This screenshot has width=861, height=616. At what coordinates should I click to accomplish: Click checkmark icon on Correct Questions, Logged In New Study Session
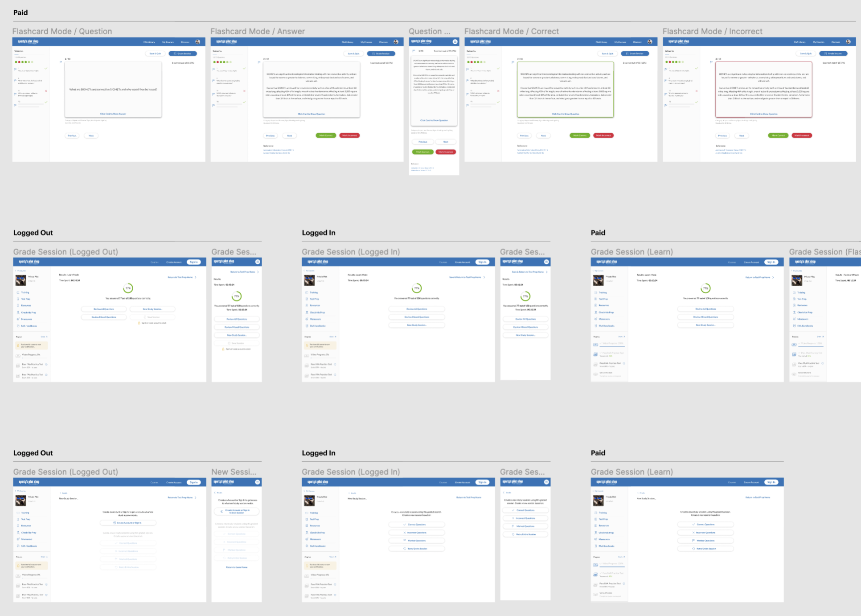(405, 525)
